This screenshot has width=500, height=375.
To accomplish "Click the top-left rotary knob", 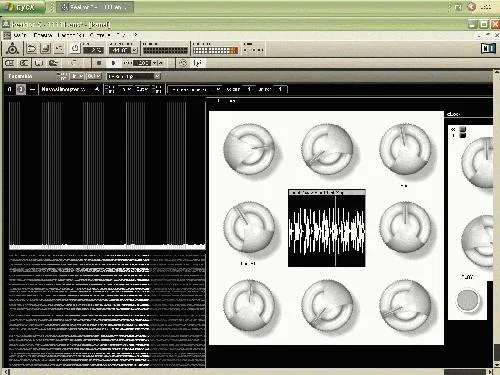I will point(249,149).
